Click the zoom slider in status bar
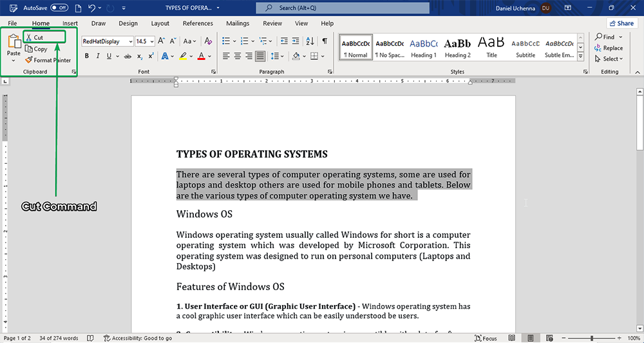 [x=592, y=338]
